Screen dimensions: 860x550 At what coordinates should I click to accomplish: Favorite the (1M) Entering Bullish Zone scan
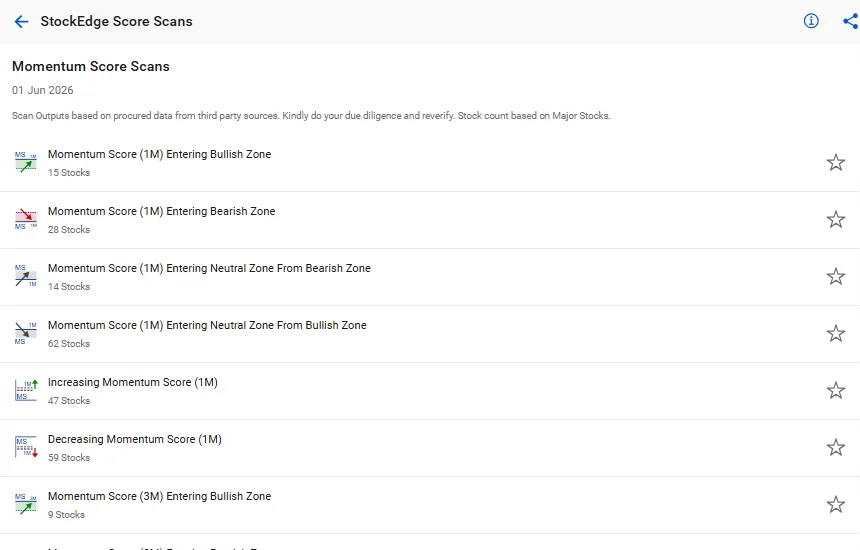[x=835, y=162]
